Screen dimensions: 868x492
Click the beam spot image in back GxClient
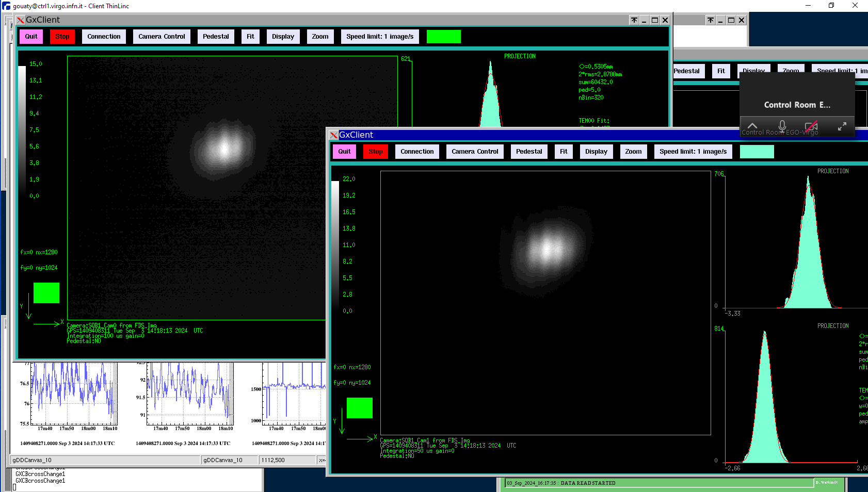(224, 149)
